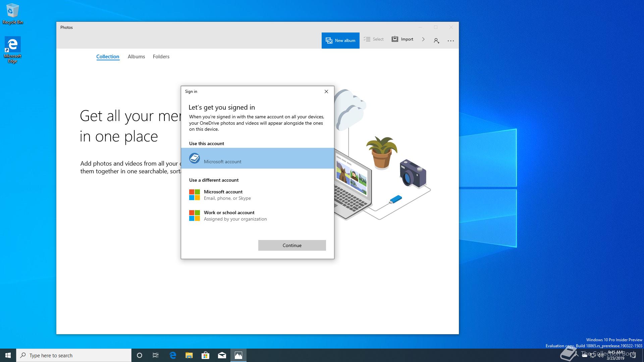Choose Work or school account option
The height and width of the screenshot is (362, 644).
(258, 216)
